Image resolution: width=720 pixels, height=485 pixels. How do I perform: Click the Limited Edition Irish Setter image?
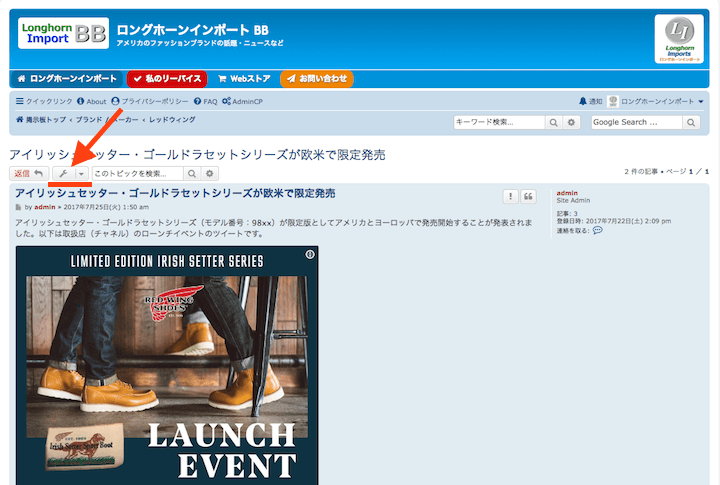click(167, 365)
